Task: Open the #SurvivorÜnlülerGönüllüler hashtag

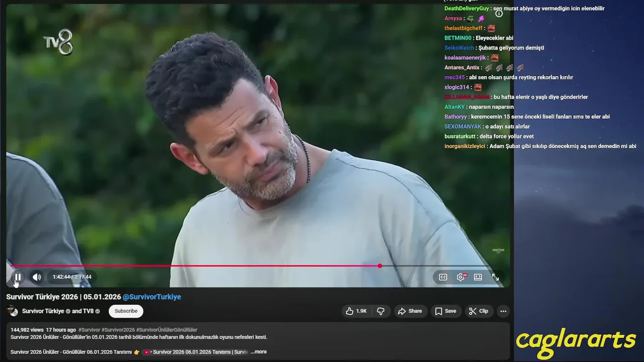Action: click(167, 330)
